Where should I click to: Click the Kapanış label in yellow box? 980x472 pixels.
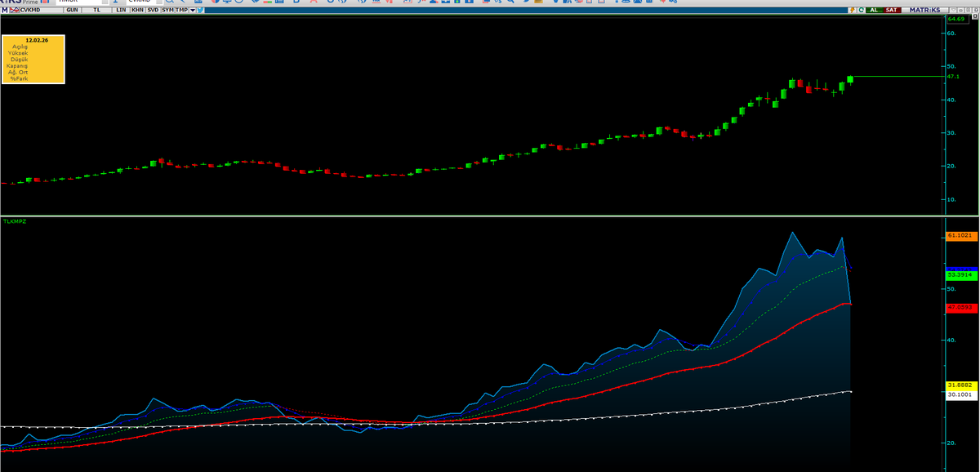pos(16,66)
